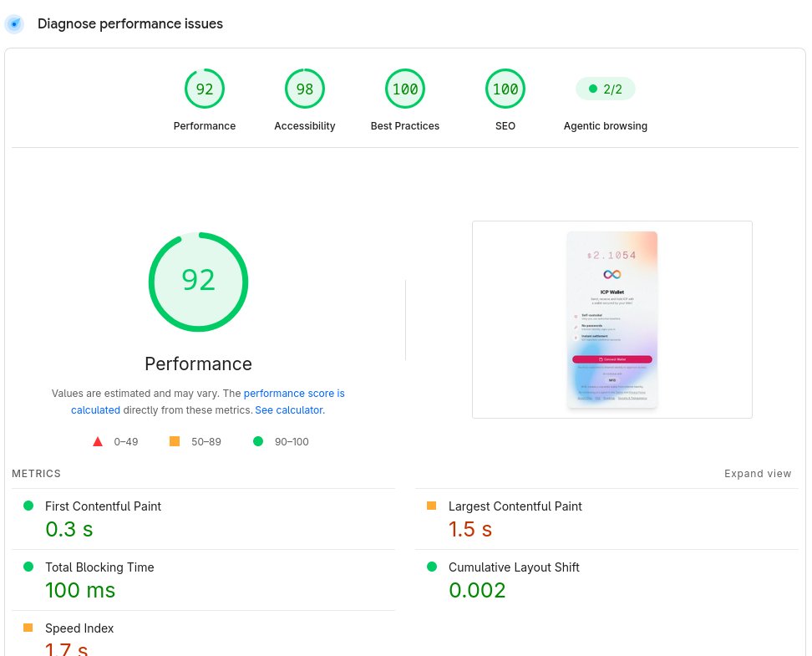Click the Largest Contentful Paint orange status square
Screen dimensions: 812x656
click(x=431, y=506)
